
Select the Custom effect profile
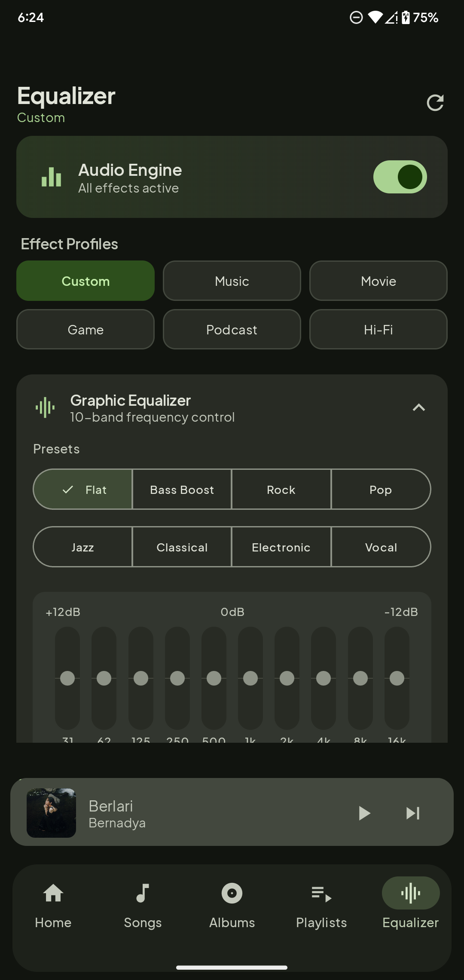tap(85, 281)
